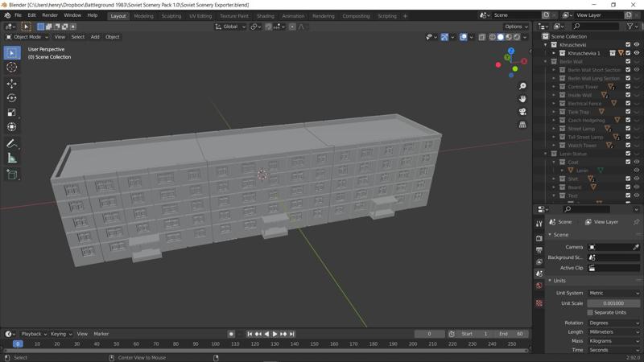Select the Measure tool
The image size is (644, 362).
coord(11,158)
